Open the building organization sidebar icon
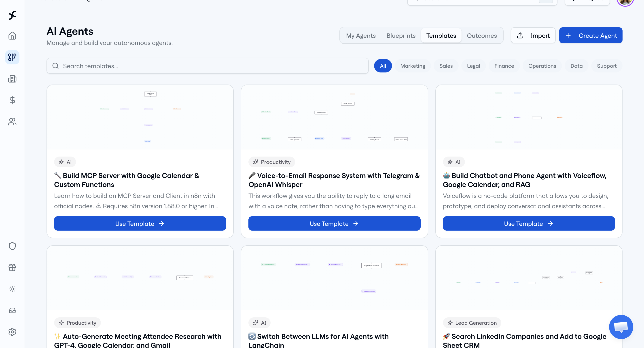The height and width of the screenshot is (348, 644). 12,79
